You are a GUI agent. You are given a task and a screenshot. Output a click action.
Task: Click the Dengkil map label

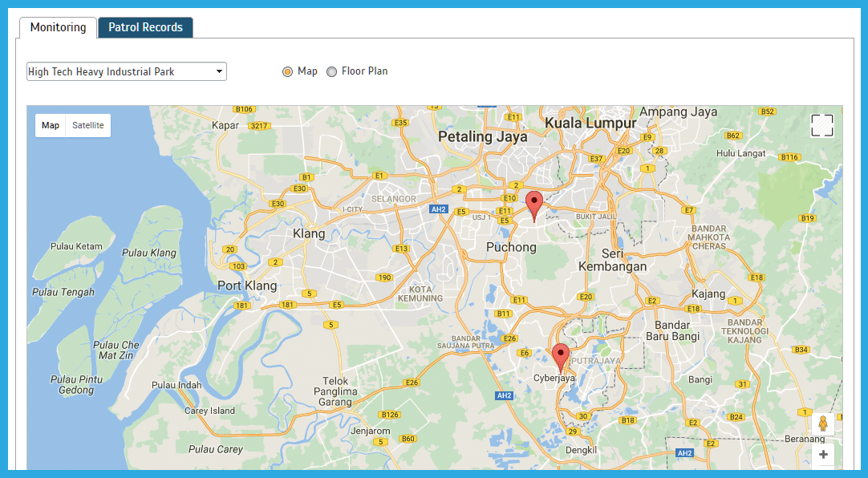pos(581,451)
